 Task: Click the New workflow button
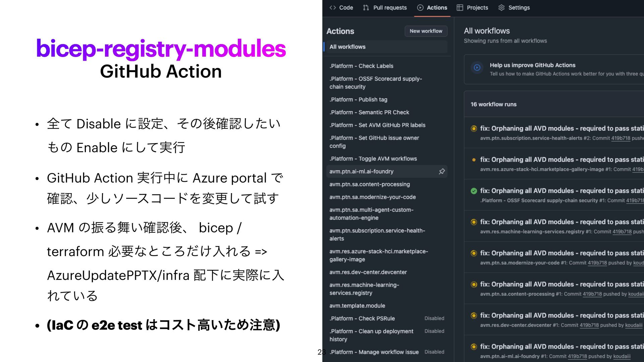(x=426, y=31)
